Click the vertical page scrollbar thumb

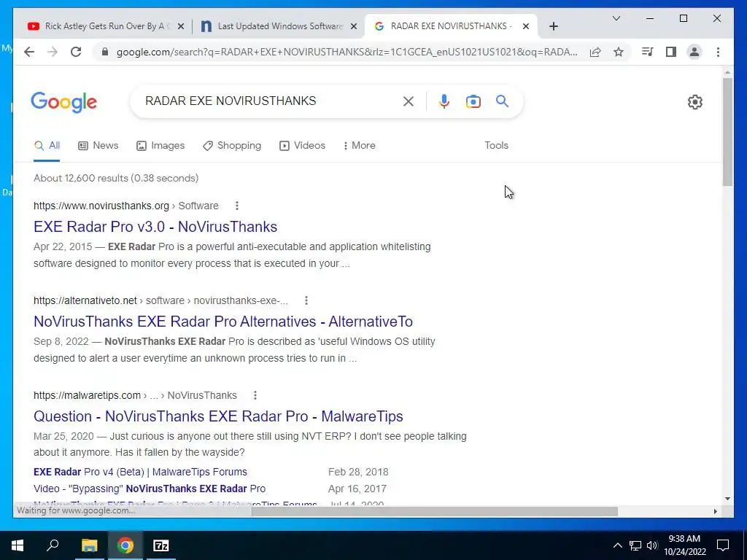coord(727,132)
